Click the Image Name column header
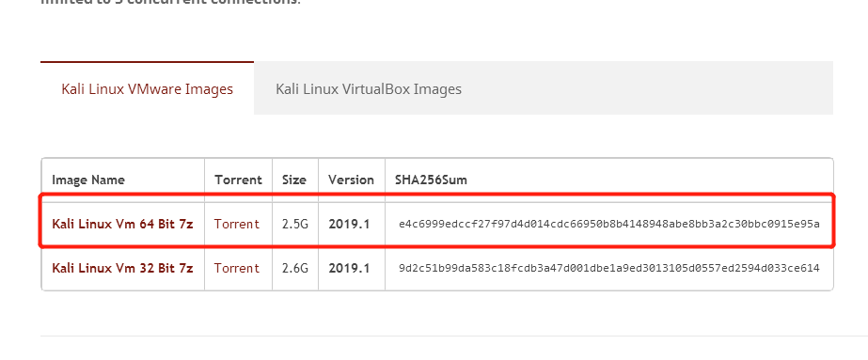This screenshot has width=868, height=360. (x=88, y=180)
